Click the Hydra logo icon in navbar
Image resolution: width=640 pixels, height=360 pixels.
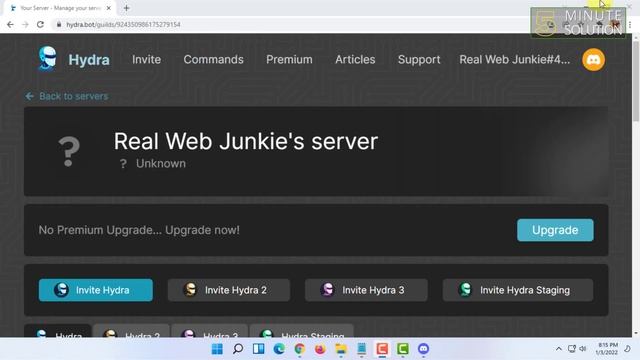47,59
